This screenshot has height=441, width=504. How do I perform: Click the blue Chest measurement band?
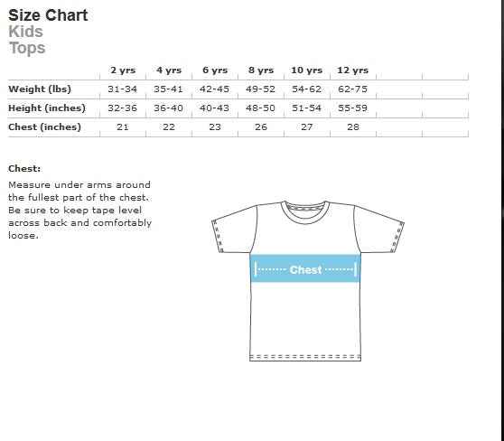click(305, 268)
